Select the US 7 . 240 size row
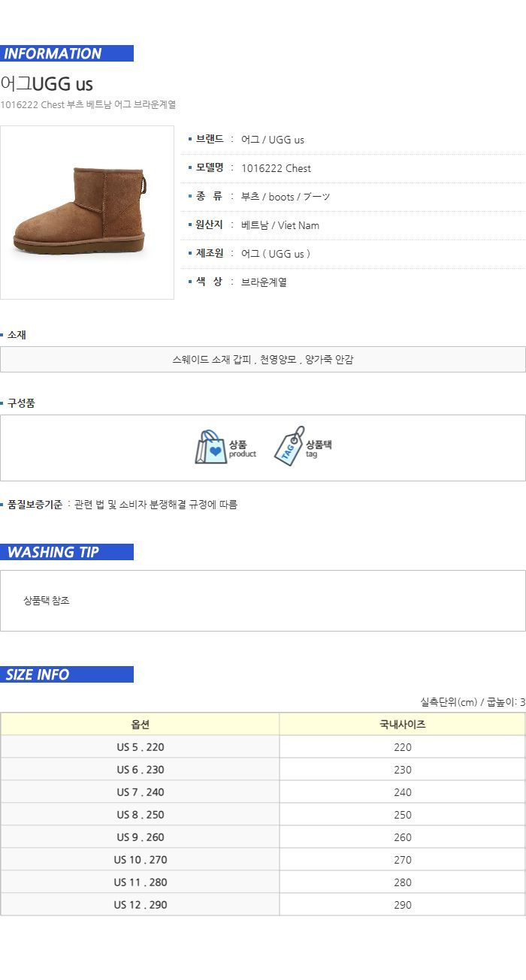The height and width of the screenshot is (980, 526). 263,792
